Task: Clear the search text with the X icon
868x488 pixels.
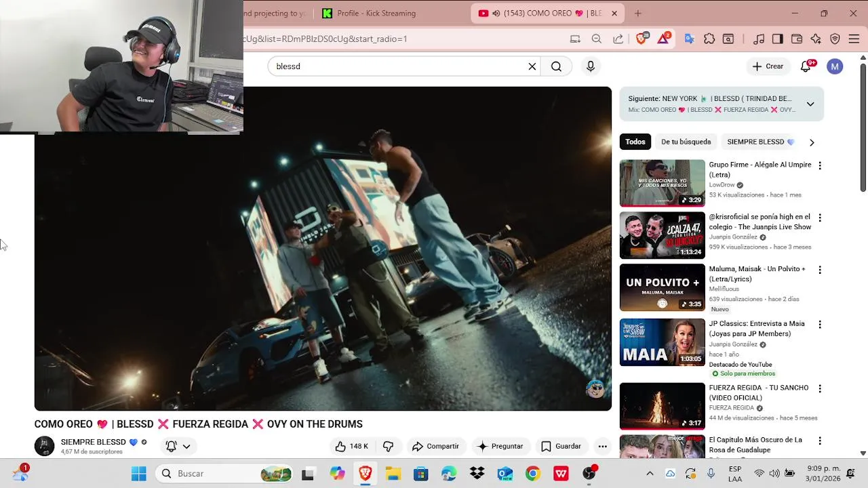Action: (x=532, y=66)
